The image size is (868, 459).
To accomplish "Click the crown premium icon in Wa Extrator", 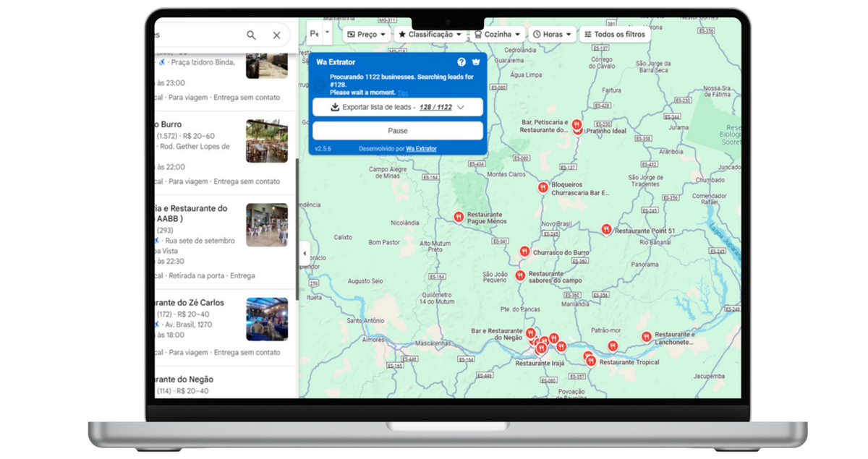I will tap(476, 62).
